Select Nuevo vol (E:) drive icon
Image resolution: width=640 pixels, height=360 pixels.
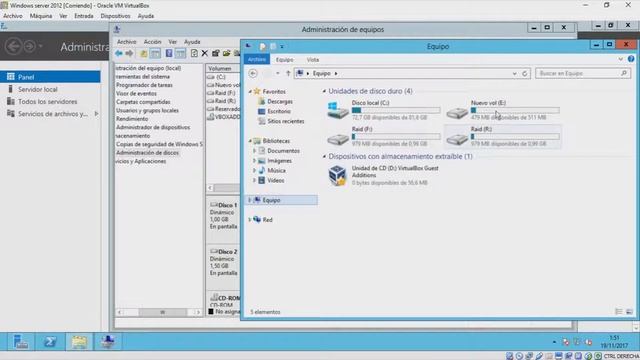(x=457, y=112)
